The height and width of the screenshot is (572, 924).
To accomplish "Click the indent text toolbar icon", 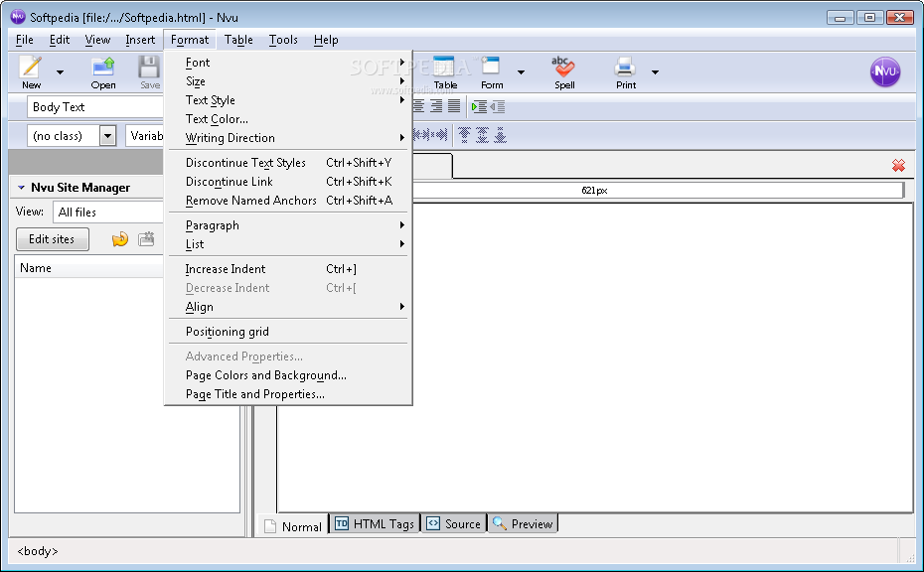I will [x=479, y=106].
